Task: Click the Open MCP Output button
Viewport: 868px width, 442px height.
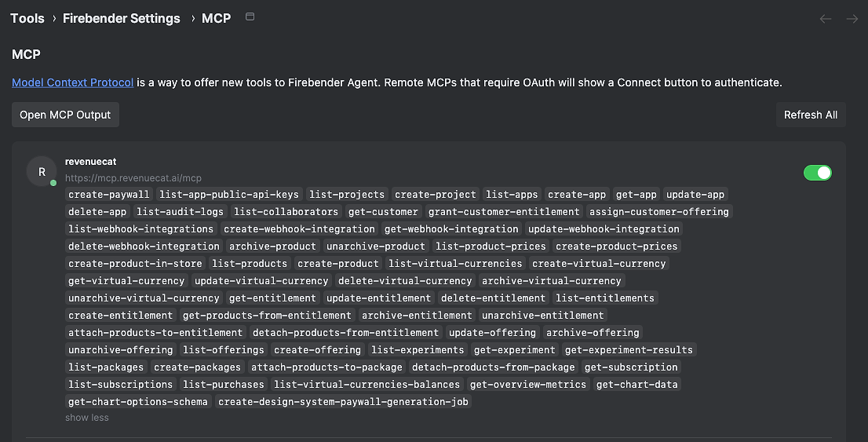Action: [65, 115]
